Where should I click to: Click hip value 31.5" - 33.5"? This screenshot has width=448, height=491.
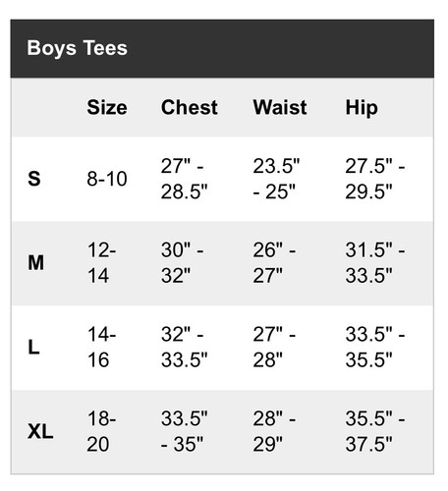pyautogui.click(x=375, y=263)
